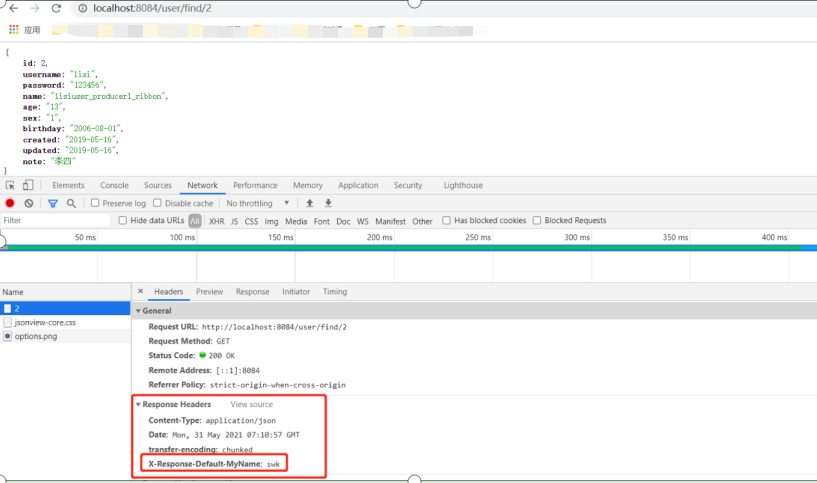Click the Content-Type header value
The height and width of the screenshot is (483, 817).
click(241, 420)
